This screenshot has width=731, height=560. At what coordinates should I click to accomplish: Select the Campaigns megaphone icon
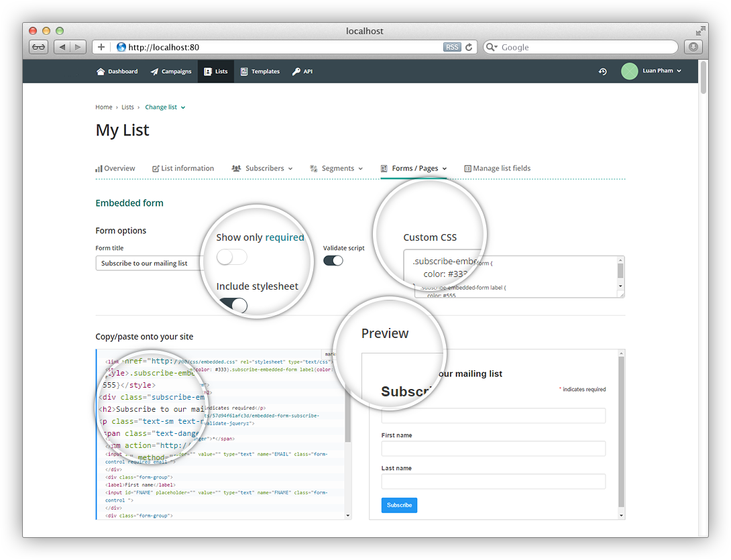coord(154,71)
